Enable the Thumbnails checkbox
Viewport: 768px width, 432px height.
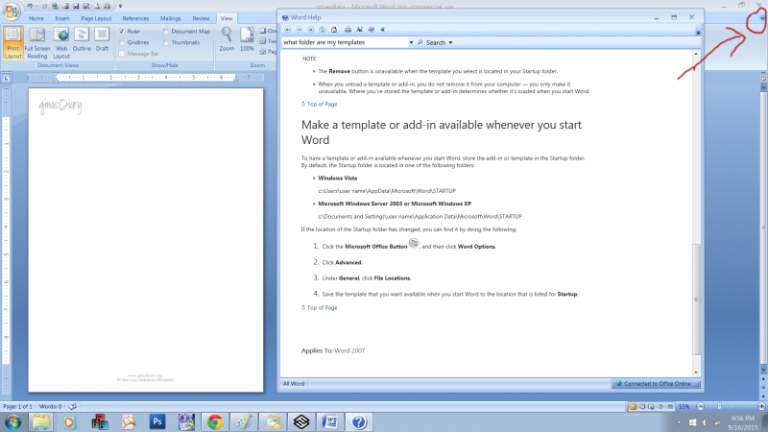[166, 43]
